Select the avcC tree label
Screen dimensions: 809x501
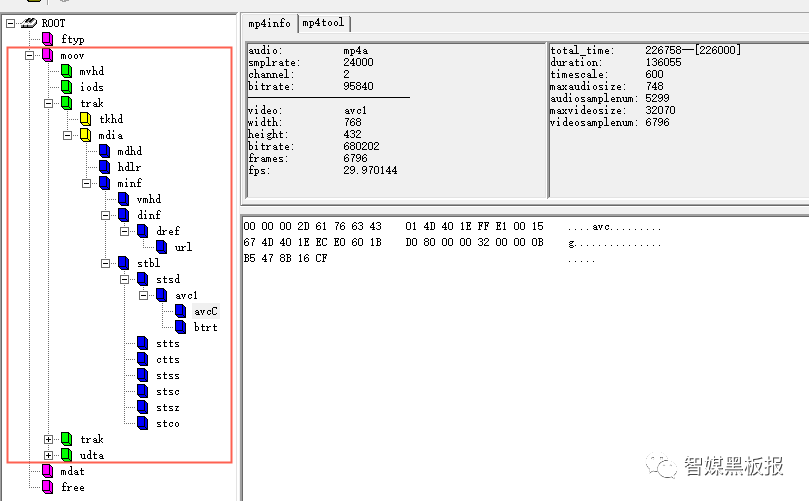(206, 311)
